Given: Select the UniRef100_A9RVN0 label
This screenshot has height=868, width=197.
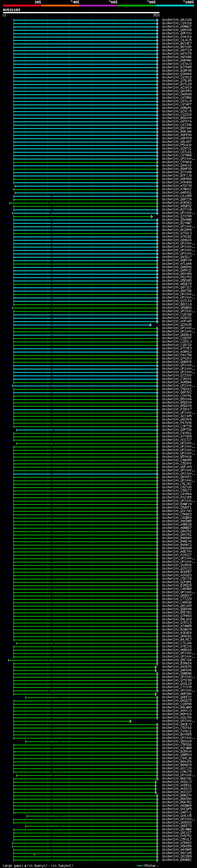Looking at the screenshot, I should click(x=177, y=60).
